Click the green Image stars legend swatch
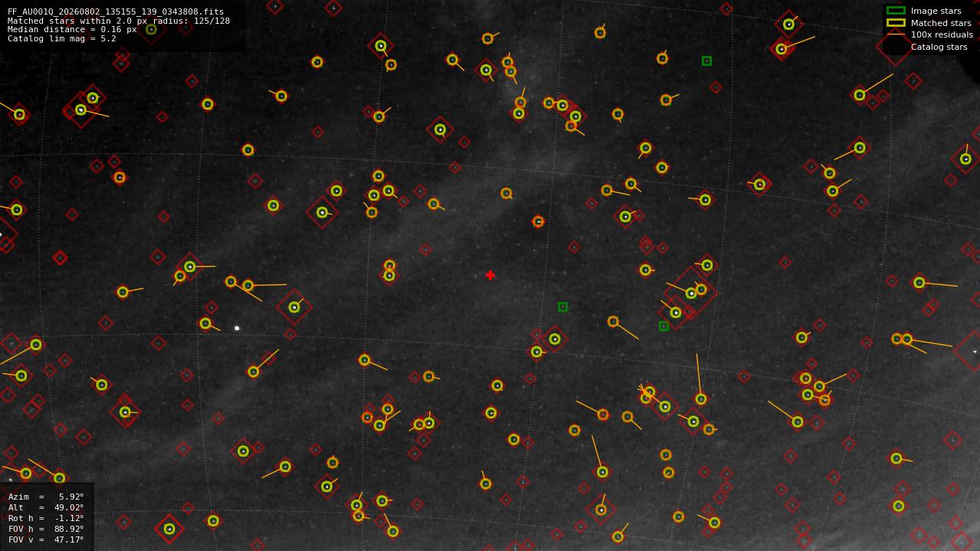The height and width of the screenshot is (551, 980). (x=896, y=11)
